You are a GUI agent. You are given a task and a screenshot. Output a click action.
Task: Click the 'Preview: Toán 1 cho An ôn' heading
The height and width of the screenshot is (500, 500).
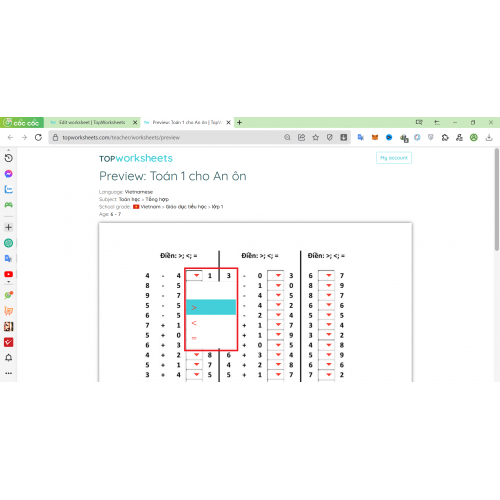coord(173,176)
